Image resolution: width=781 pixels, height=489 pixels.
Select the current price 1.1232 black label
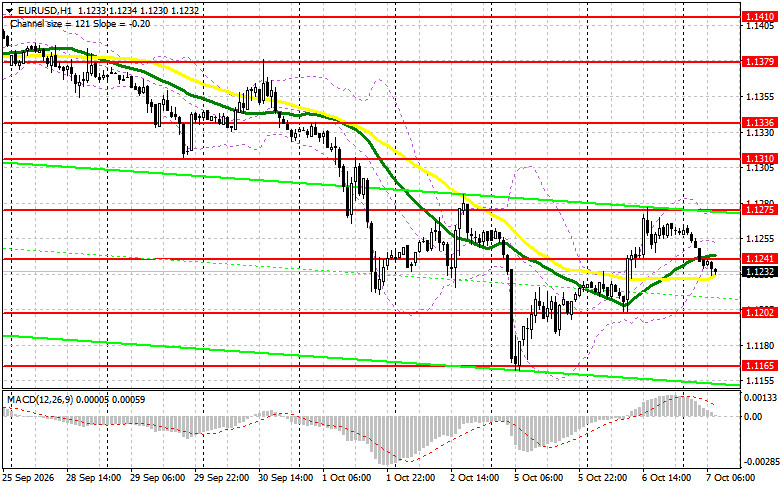pos(760,272)
